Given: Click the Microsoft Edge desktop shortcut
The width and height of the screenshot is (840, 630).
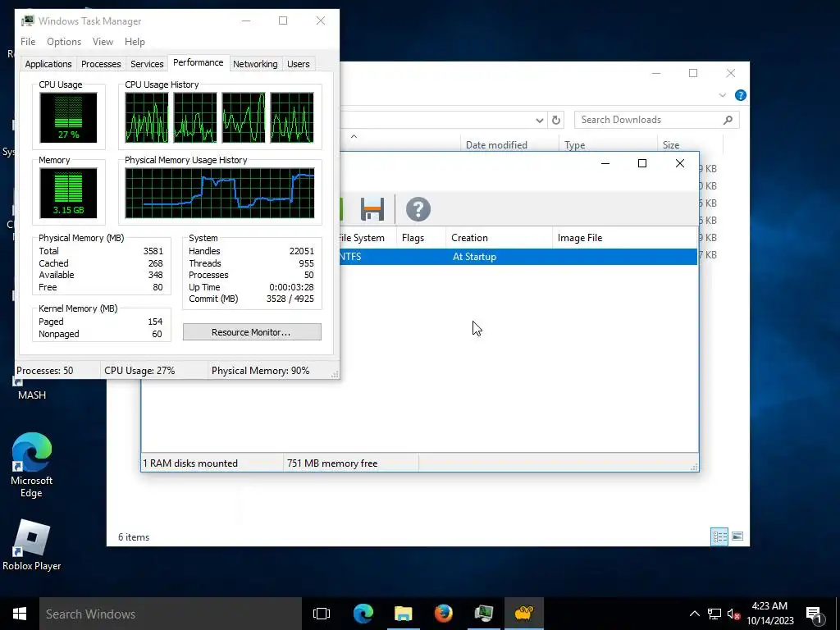Looking at the screenshot, I should click(x=32, y=466).
